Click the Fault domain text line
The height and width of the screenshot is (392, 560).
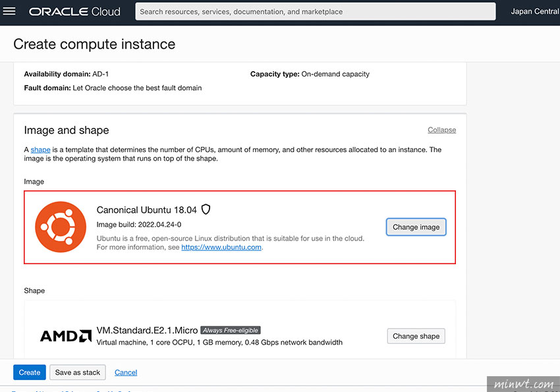pyautogui.click(x=113, y=88)
